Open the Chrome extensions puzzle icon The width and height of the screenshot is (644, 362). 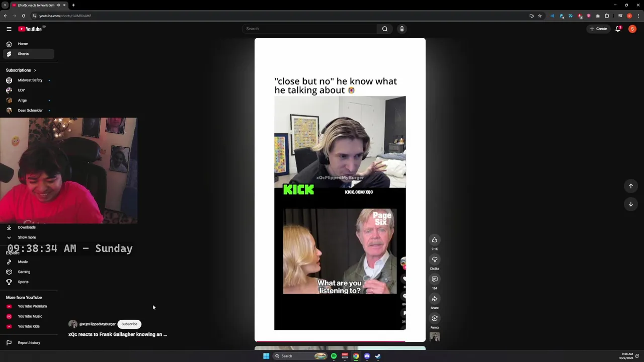tap(607, 16)
